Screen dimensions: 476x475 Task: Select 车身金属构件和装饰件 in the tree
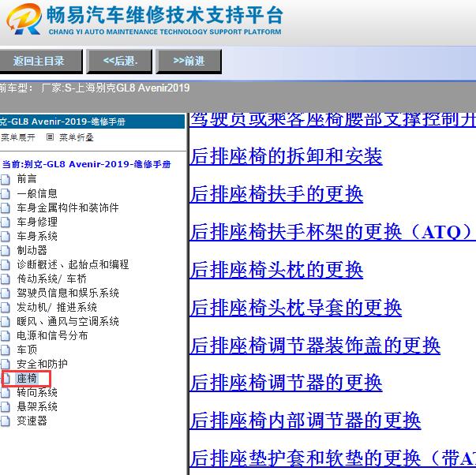[x=68, y=208]
